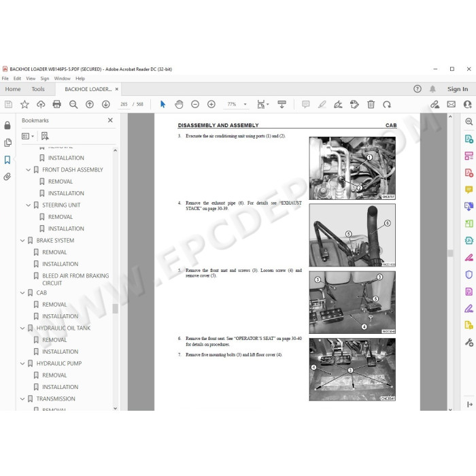This screenshot has height=476, width=476.
Task: Click the Save file toolbar icon
Action: (x=8, y=105)
